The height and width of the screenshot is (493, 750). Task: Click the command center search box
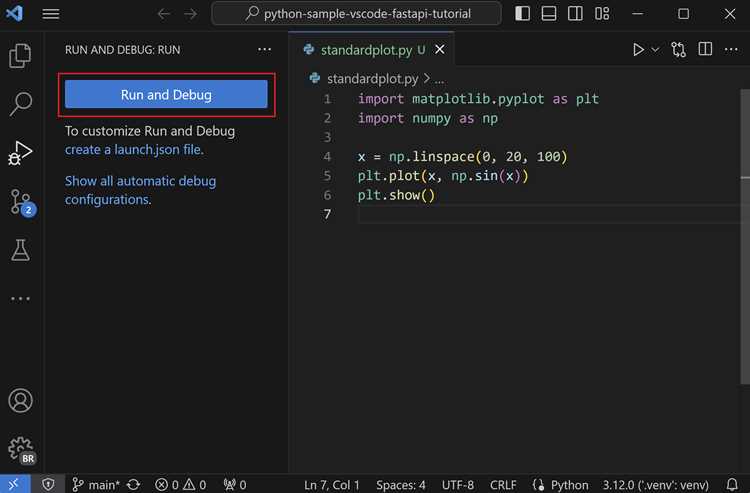(x=356, y=13)
